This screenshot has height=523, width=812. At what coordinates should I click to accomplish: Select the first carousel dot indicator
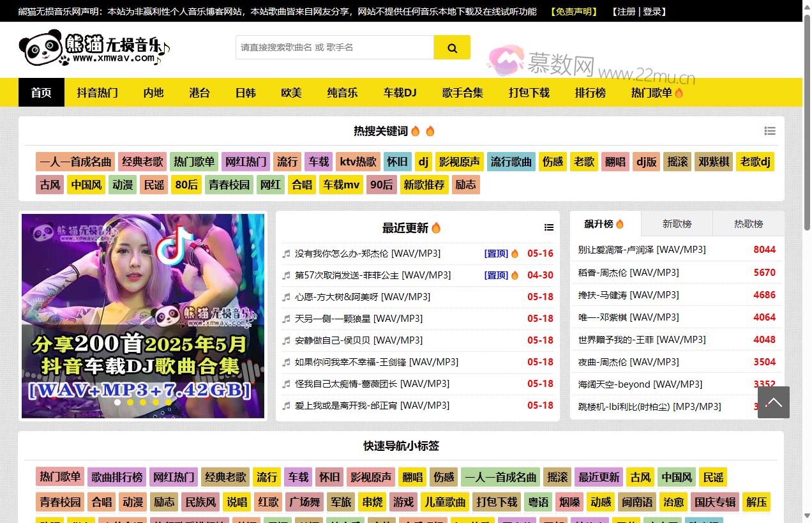117,402
